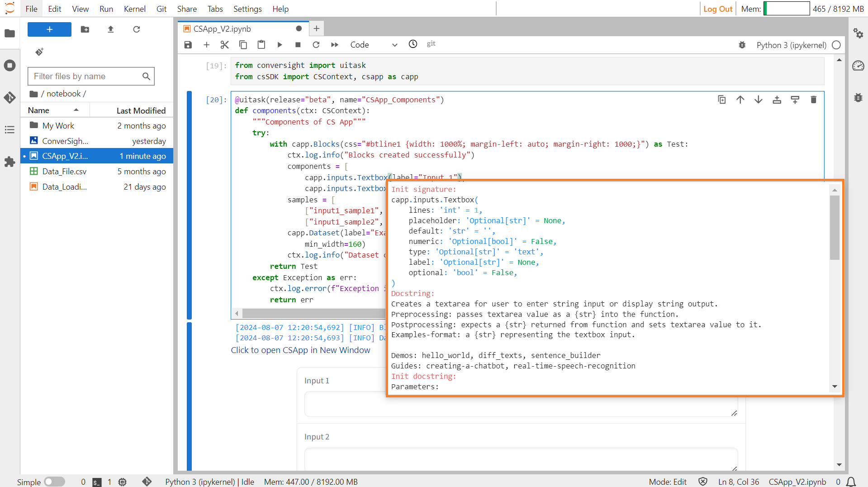
Task: Restart the kernel
Action: point(316,44)
